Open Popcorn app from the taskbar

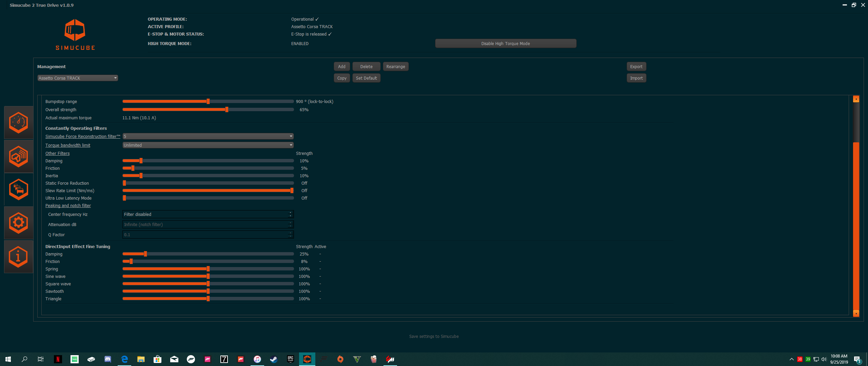(x=374, y=359)
